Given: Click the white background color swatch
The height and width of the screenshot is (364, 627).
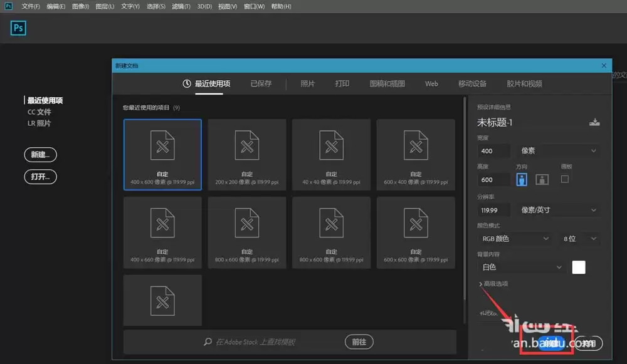Looking at the screenshot, I should coord(579,267).
